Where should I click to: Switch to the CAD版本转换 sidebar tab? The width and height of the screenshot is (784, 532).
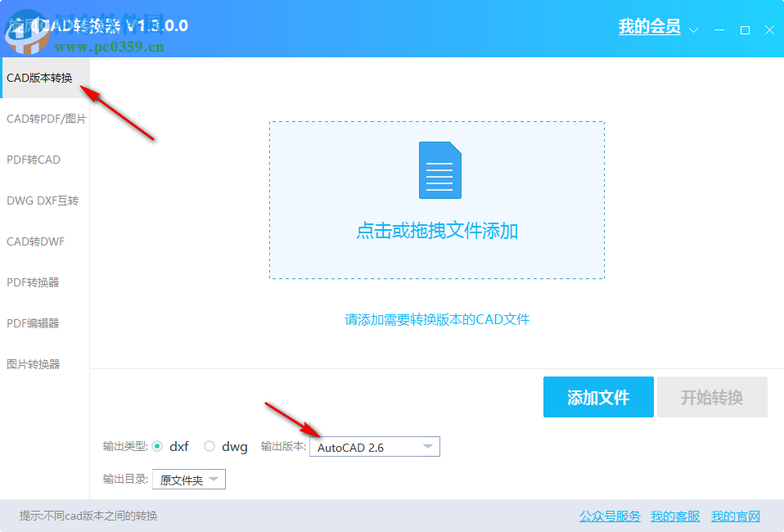[x=39, y=78]
